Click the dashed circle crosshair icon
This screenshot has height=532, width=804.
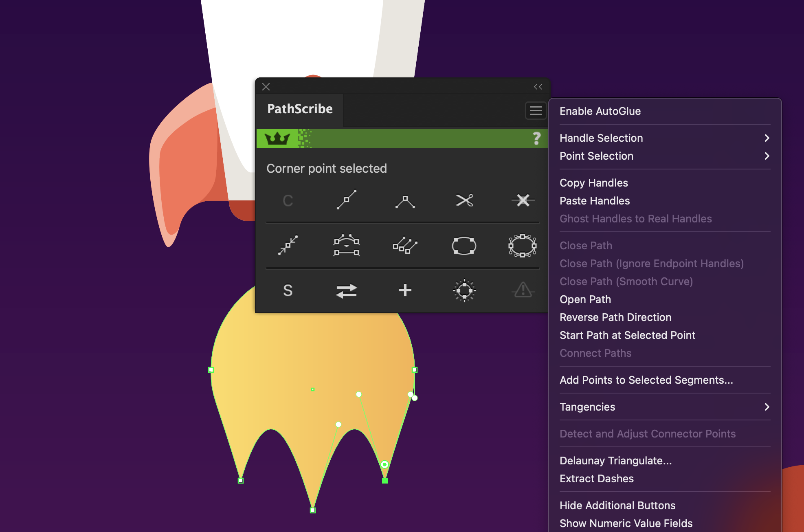tap(464, 290)
